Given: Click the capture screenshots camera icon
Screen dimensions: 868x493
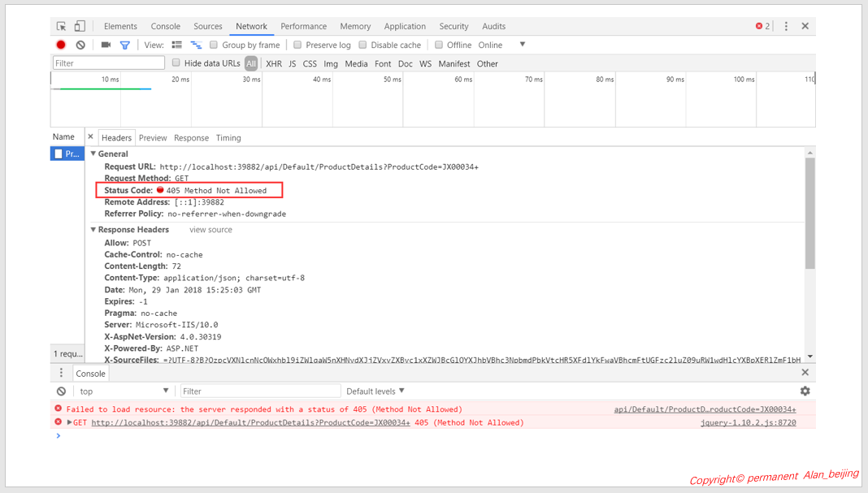Looking at the screenshot, I should [106, 45].
